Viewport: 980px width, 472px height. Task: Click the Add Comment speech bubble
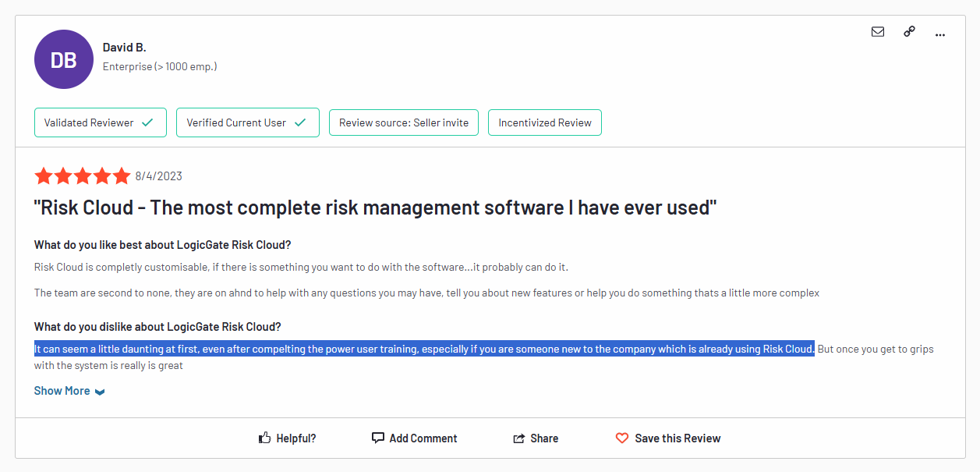(378, 438)
